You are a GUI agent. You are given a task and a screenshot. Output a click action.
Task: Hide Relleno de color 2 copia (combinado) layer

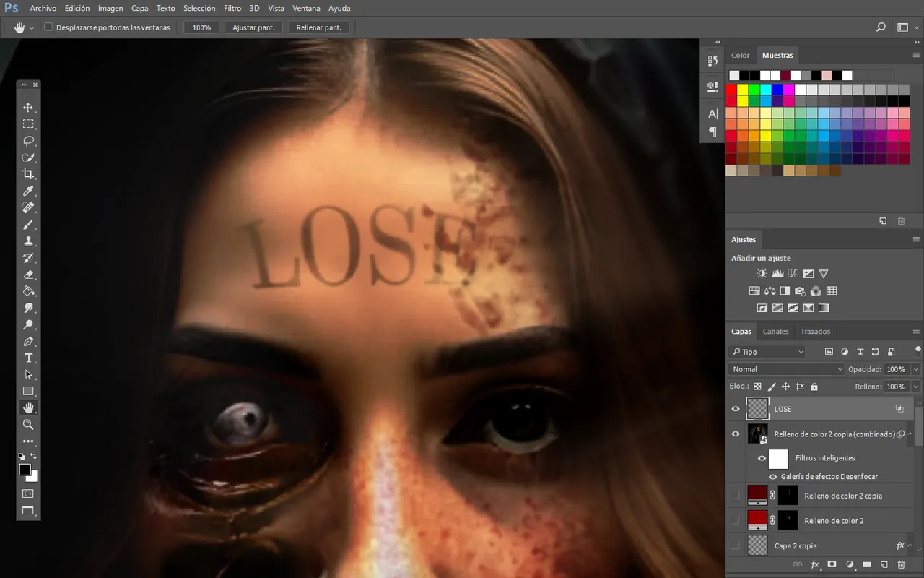pos(736,434)
